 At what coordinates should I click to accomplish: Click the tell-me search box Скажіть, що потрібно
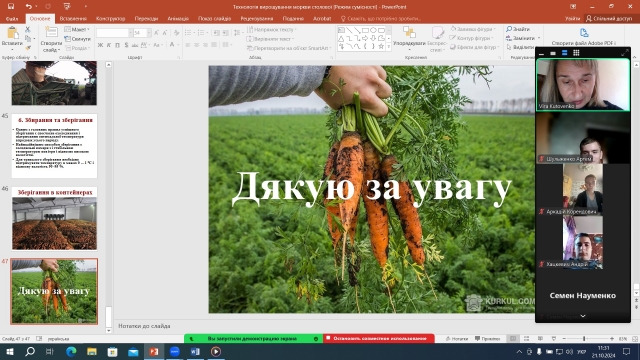point(380,19)
